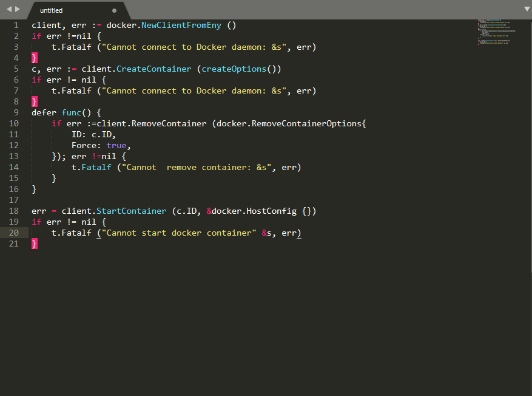Screen dimensions: 532x396
Task: Click the Fatalf call on line 7
Action: [x=76, y=90]
